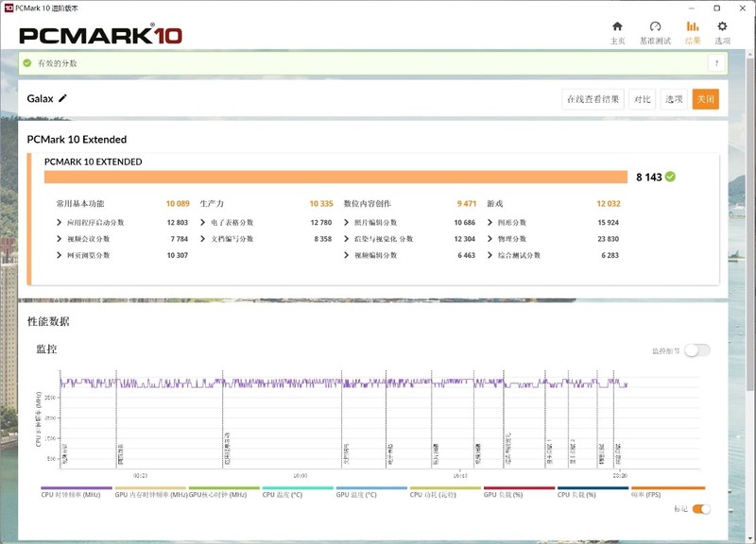
Task: Open settings via the 选项 gear icon
Action: pyautogui.click(x=721, y=26)
